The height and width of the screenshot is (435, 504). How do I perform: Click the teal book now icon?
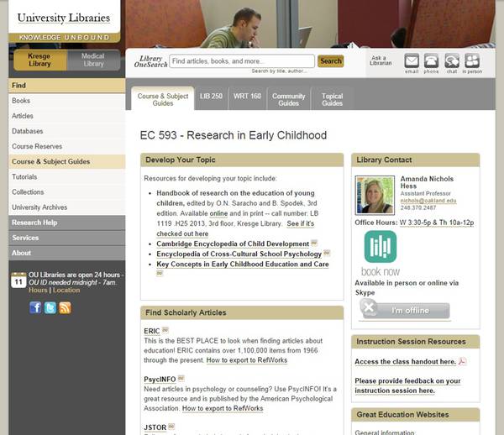380,247
